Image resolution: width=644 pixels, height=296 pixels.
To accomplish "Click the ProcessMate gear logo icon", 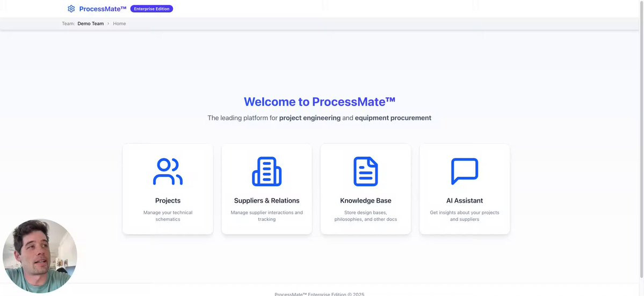I will point(71,9).
